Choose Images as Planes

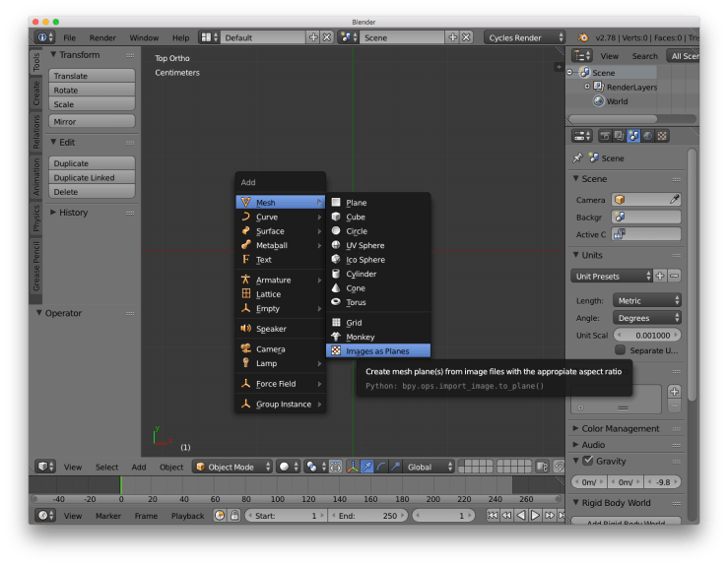[378, 351]
